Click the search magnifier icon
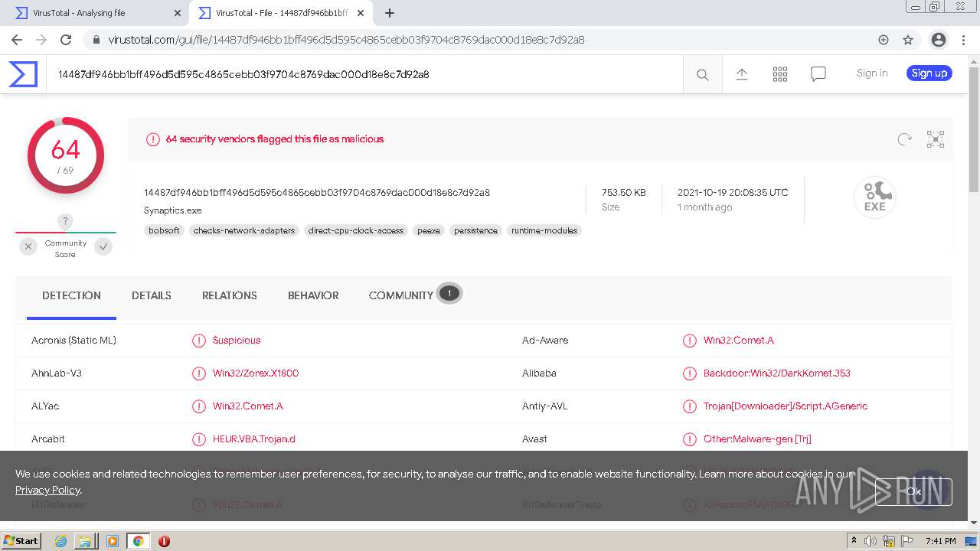The height and width of the screenshot is (551, 980). [x=702, y=74]
